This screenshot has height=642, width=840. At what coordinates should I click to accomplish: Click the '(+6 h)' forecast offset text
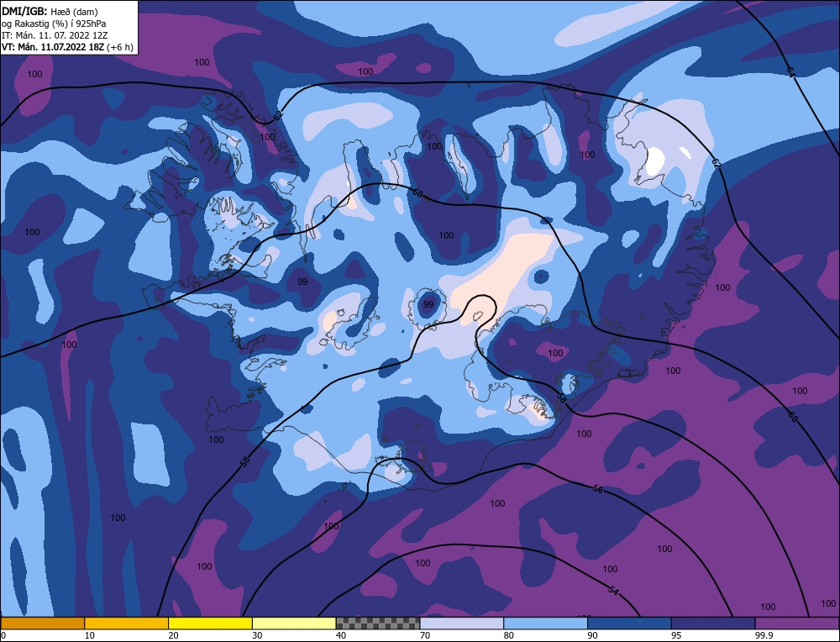[120, 47]
